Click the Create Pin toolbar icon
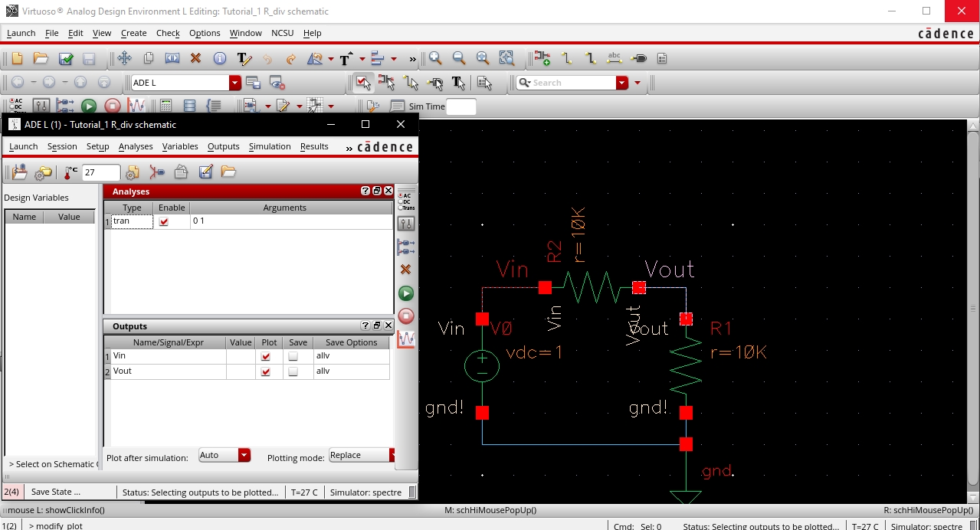Screen dimensions: 980x530 [x=639, y=59]
